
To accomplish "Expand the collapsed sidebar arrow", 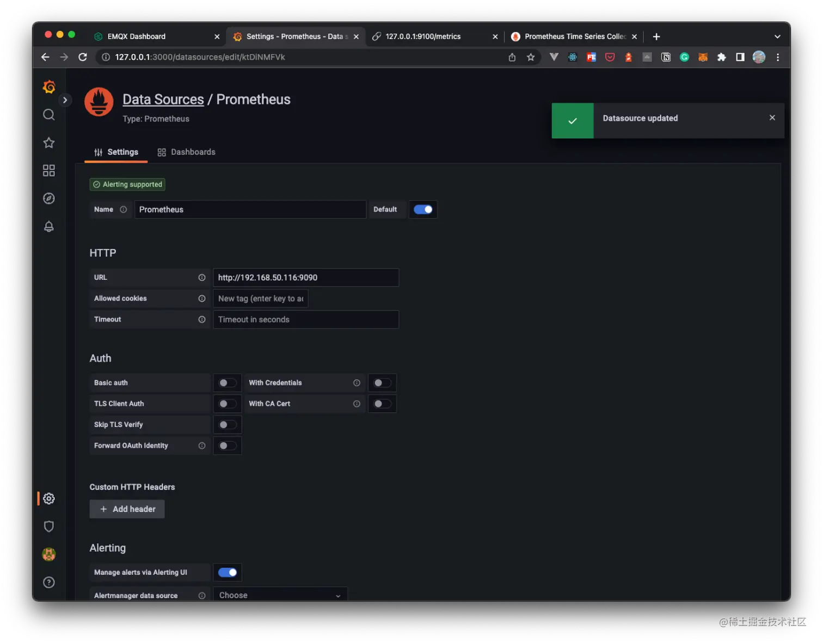I will click(65, 100).
